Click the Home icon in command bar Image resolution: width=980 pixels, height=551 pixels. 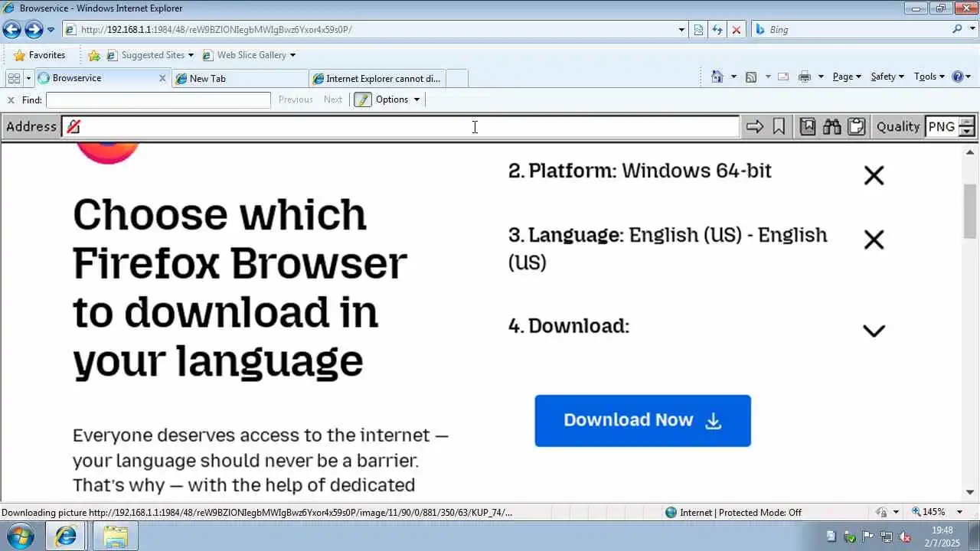pos(717,77)
